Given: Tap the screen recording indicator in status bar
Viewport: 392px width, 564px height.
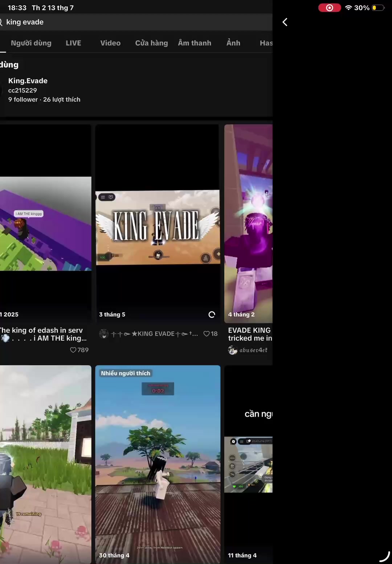Looking at the screenshot, I should point(330,8).
